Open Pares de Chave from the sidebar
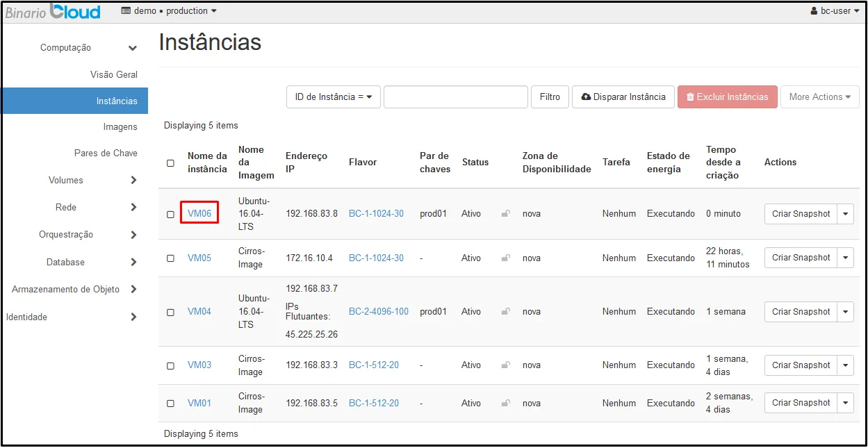The width and height of the screenshot is (868, 448). [106, 153]
